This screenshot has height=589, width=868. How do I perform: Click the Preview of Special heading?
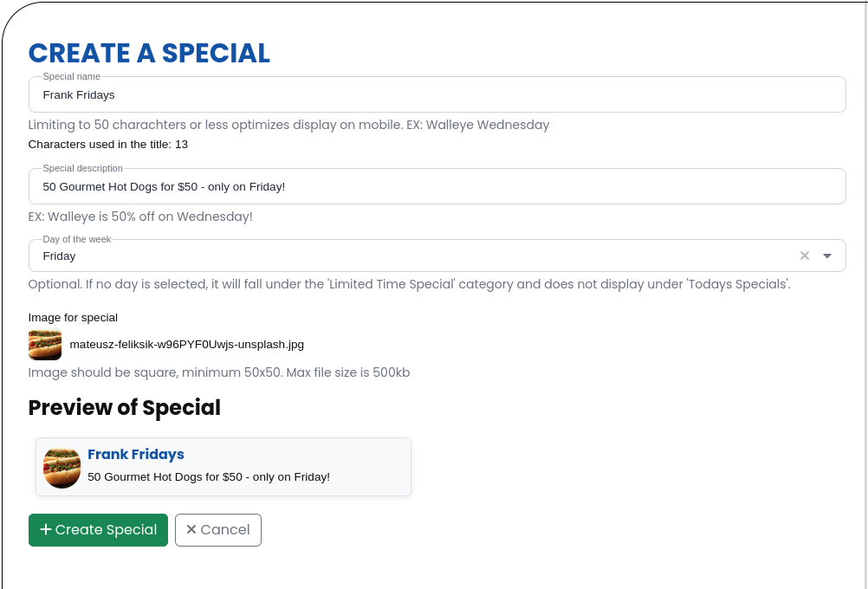click(x=125, y=407)
